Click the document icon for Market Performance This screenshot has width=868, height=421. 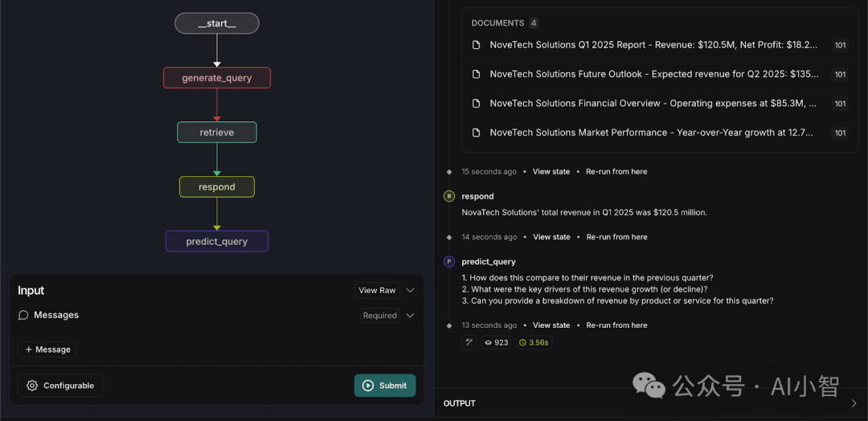point(476,133)
